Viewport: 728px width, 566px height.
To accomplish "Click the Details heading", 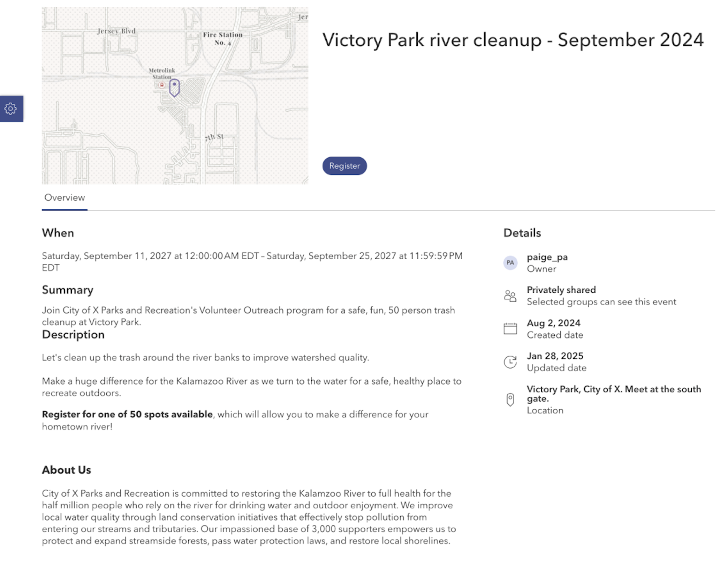I will 522,233.
